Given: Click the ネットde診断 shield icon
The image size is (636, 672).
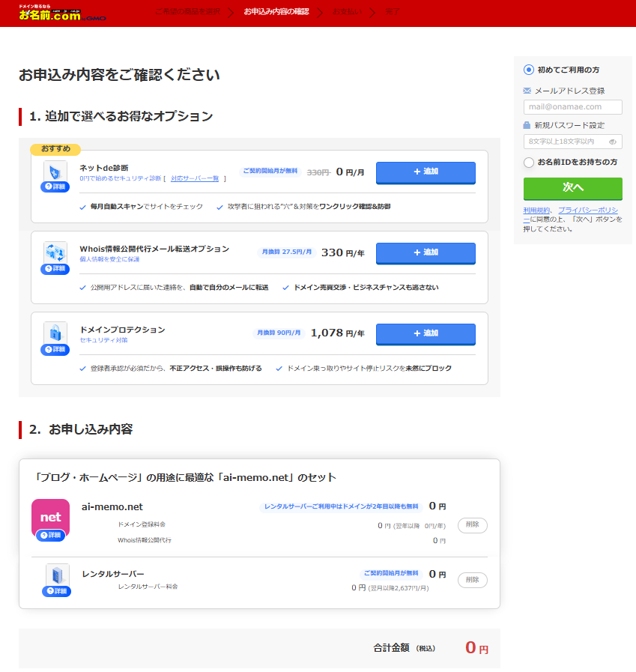Looking at the screenshot, I should tap(55, 172).
